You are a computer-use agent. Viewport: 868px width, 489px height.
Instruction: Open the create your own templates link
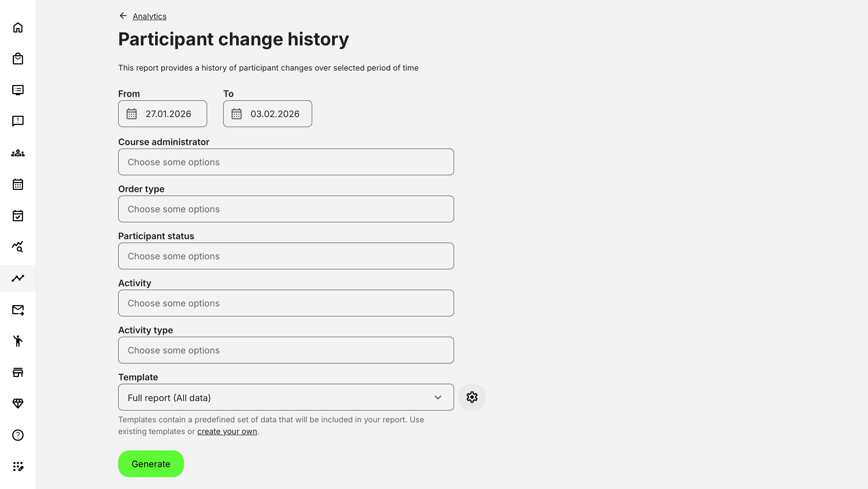coord(227,431)
